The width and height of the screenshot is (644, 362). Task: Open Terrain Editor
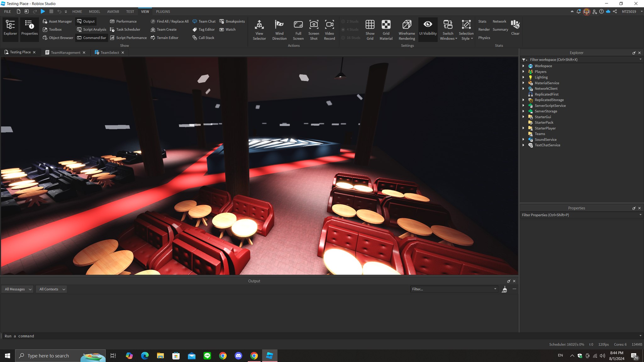164,38
